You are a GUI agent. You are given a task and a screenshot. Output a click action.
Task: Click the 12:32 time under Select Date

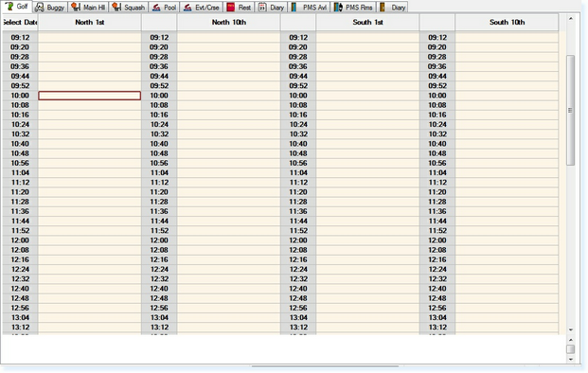click(20, 279)
